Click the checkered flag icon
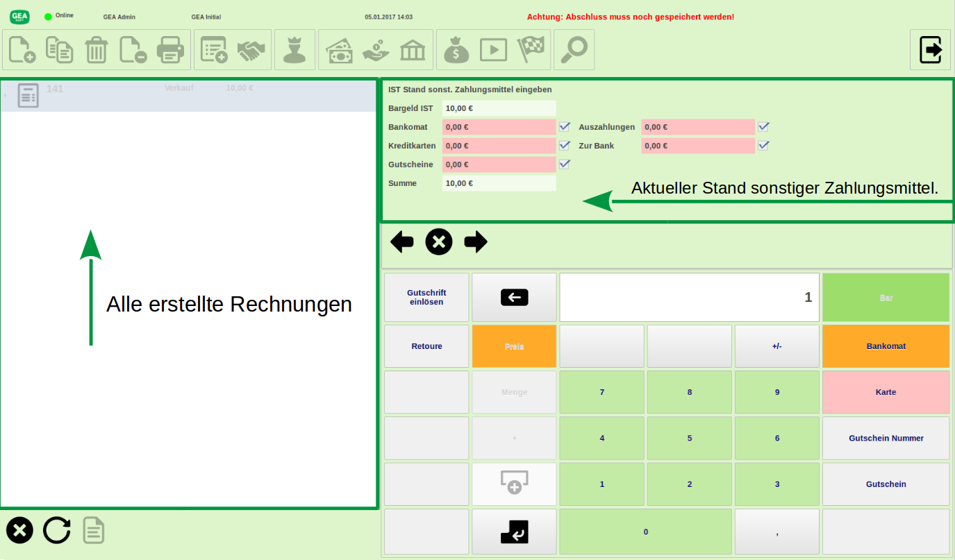 (531, 50)
